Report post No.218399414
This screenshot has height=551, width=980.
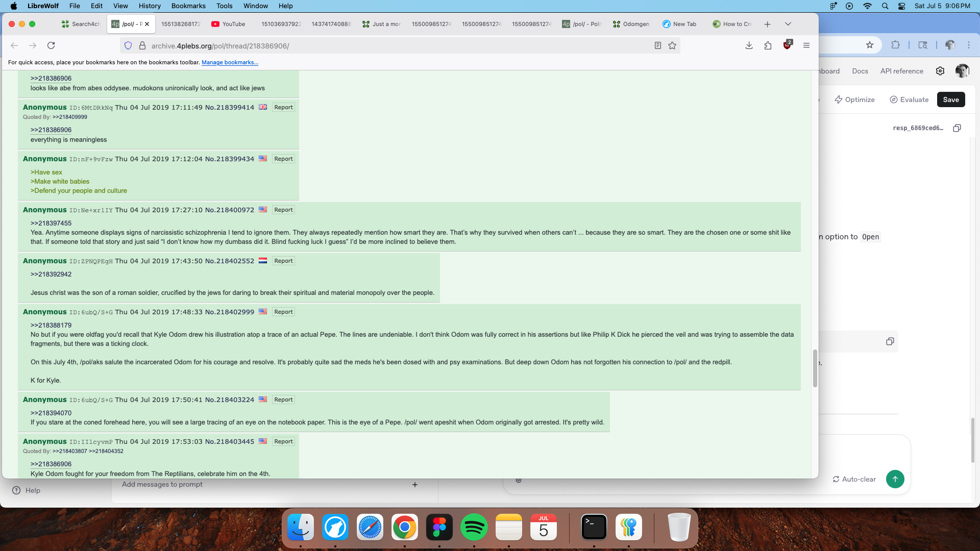pos(283,107)
